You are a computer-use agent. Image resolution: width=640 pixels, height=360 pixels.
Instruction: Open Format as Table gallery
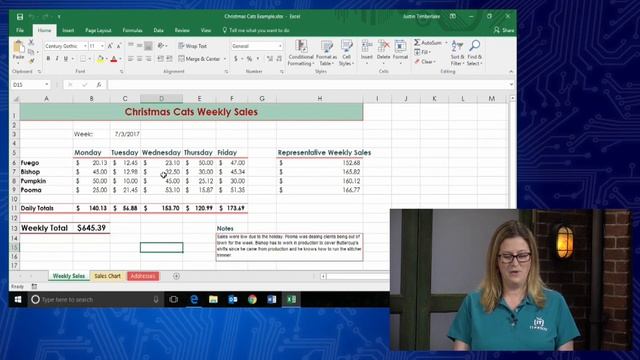(327, 53)
